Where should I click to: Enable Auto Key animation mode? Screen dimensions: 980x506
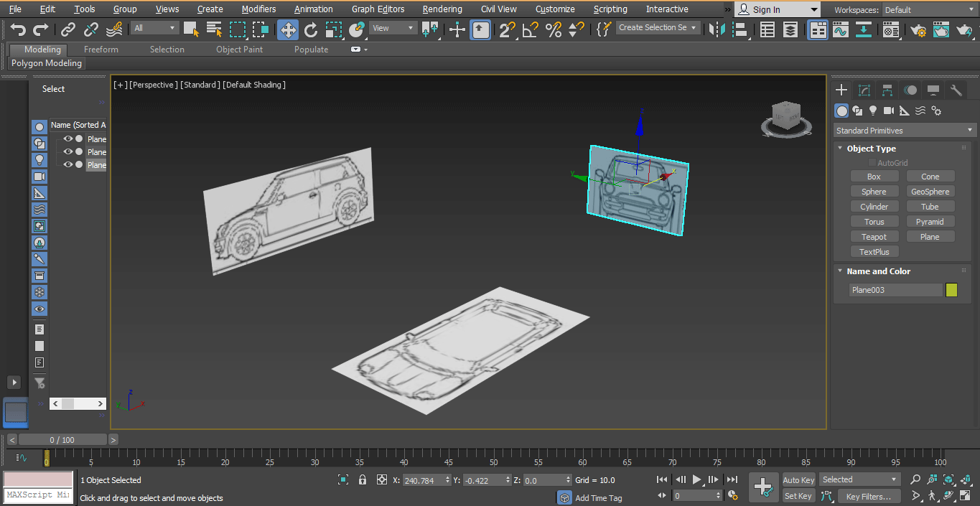798,480
